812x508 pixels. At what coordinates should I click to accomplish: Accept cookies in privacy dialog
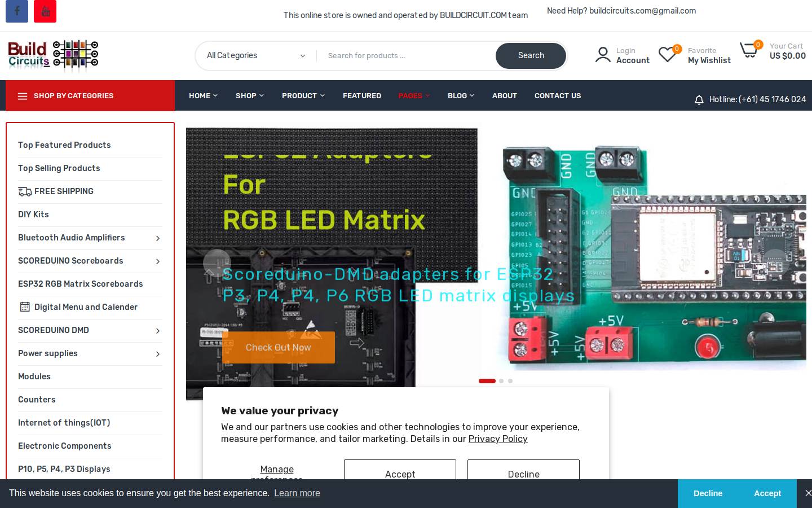pyautogui.click(x=400, y=470)
